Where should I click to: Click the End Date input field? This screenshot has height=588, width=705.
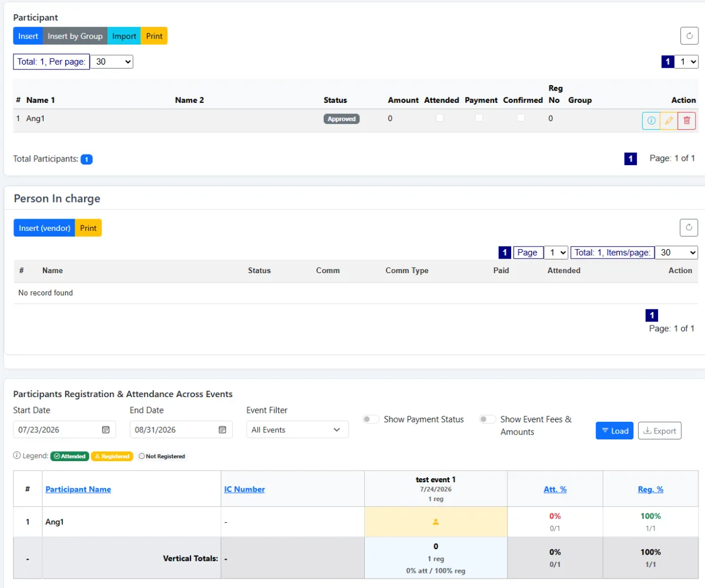point(181,429)
